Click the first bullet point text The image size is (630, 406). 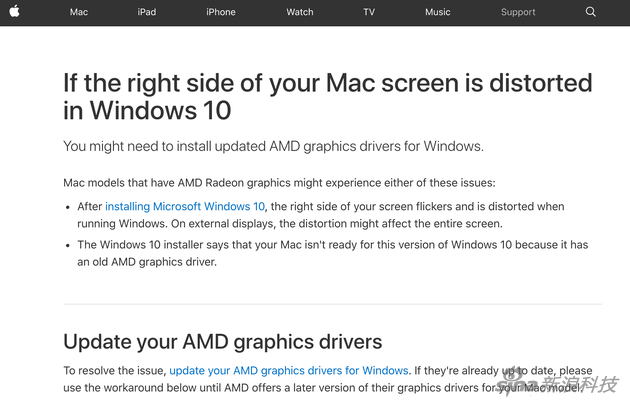pos(321,215)
